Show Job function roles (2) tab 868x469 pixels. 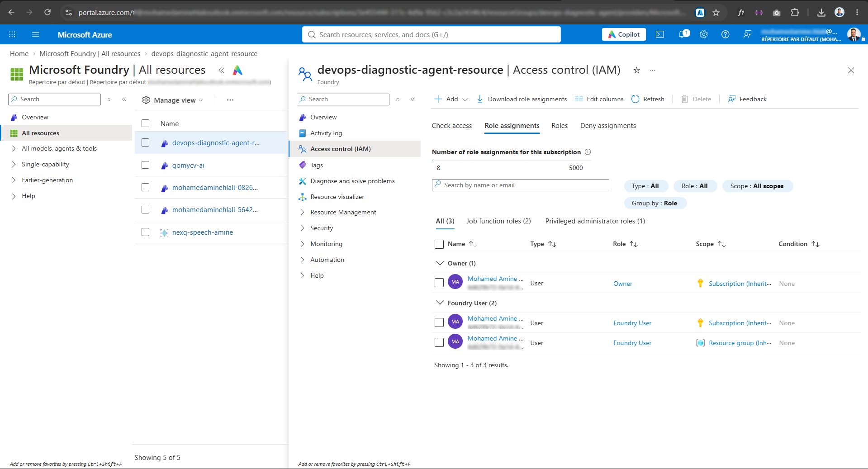point(498,221)
